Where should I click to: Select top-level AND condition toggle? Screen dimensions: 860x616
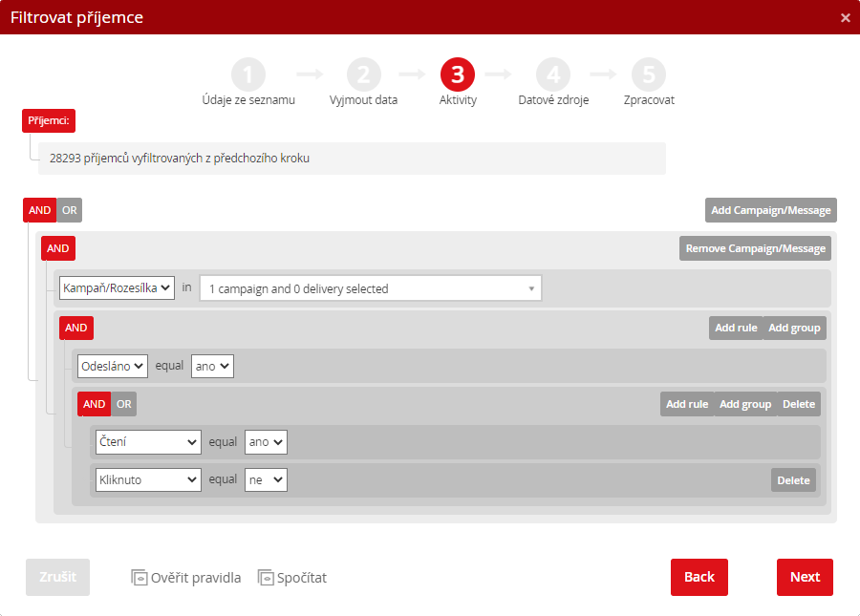[39, 210]
